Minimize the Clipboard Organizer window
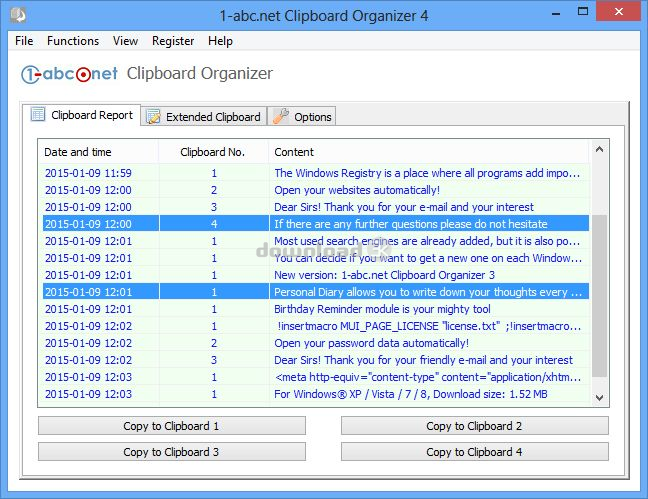 click(556, 12)
